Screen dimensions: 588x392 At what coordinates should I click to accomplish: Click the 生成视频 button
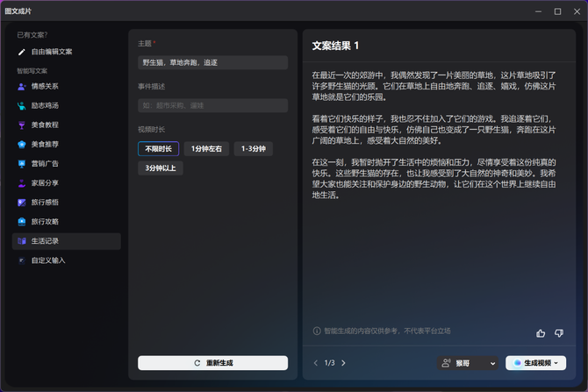click(536, 363)
